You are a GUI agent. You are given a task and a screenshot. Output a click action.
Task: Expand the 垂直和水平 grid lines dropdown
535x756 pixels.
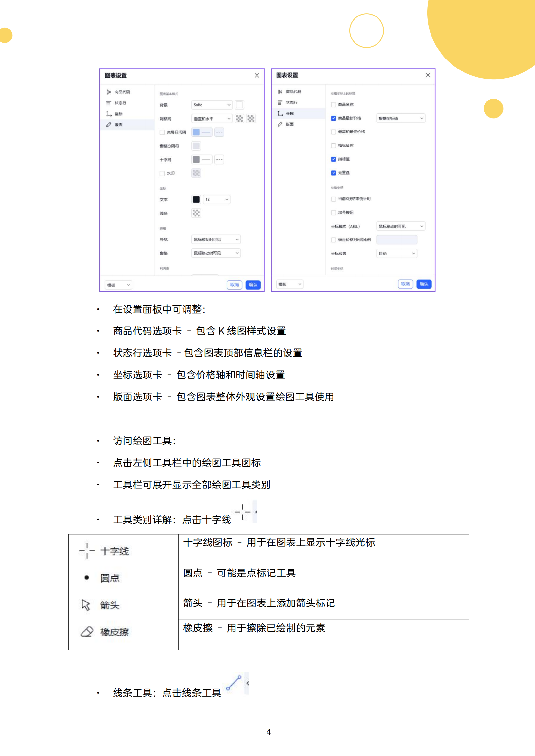(212, 119)
